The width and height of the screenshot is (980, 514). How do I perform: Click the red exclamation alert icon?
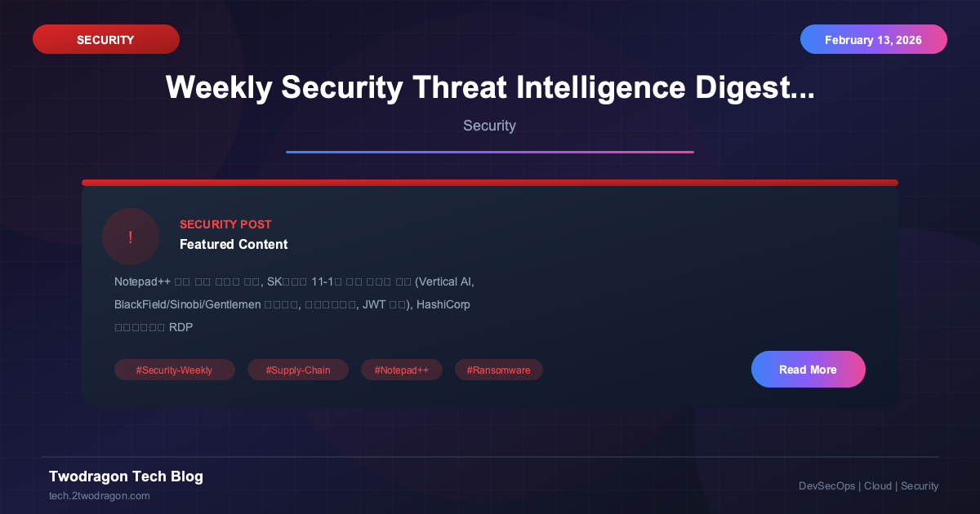(x=131, y=237)
